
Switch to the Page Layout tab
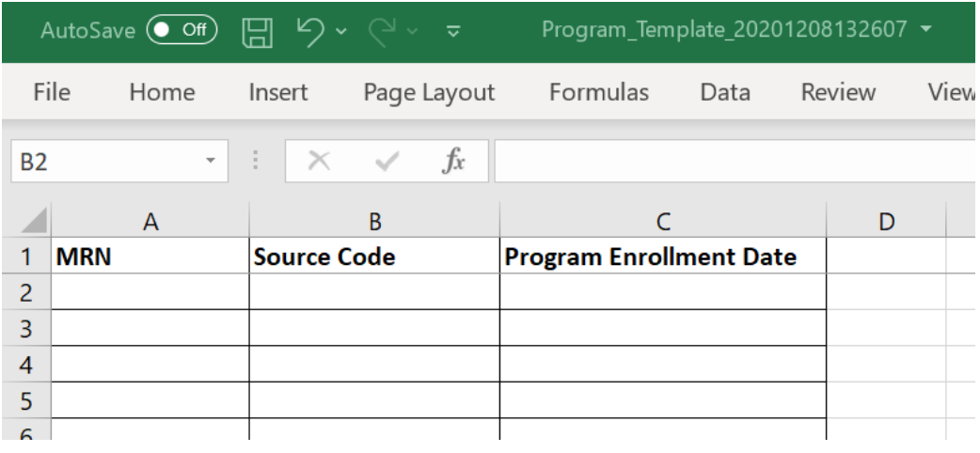pyautogui.click(x=429, y=92)
